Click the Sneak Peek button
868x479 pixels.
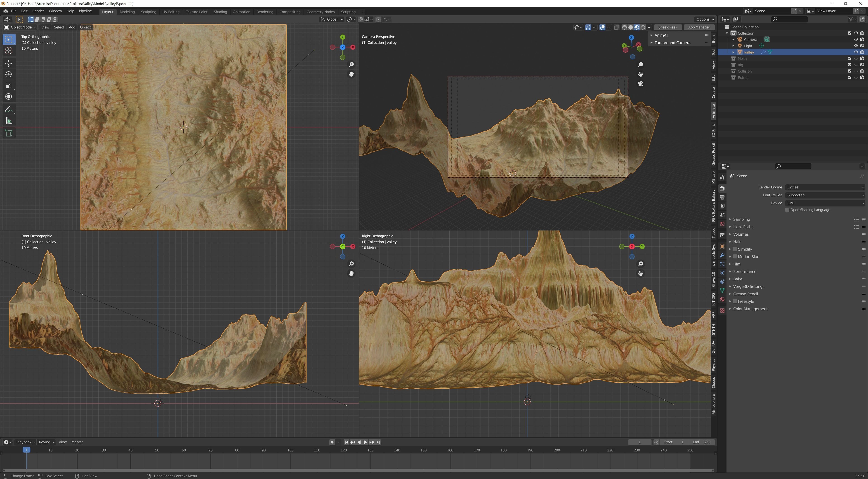[668, 27]
